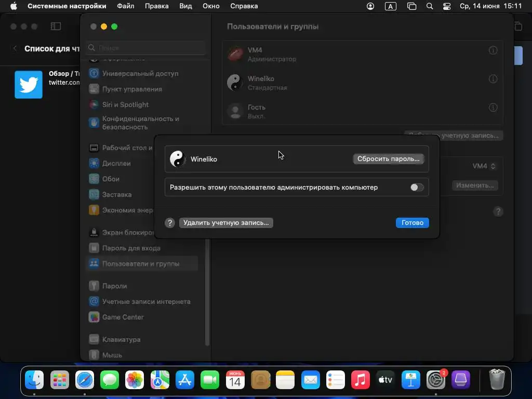Open the Файл menu
Viewport: 532px width, 399px height.
[126, 6]
